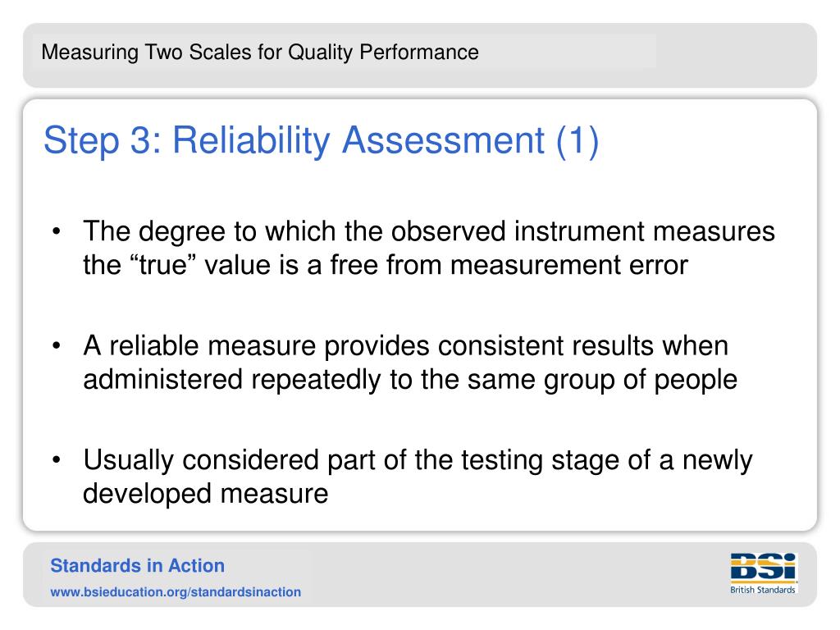Click the bullet dot before "Usually considered"

click(x=57, y=459)
